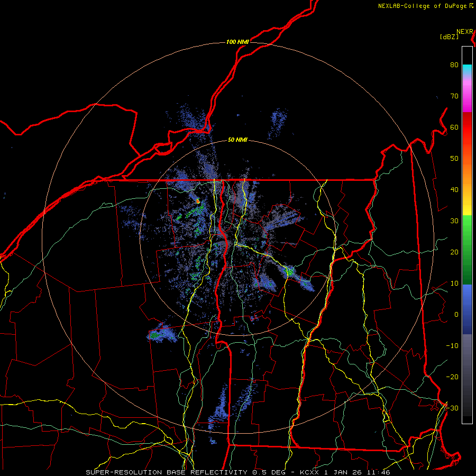Click the 50 value on the dBZ scale
The height and width of the screenshot is (476, 476).
(x=454, y=159)
